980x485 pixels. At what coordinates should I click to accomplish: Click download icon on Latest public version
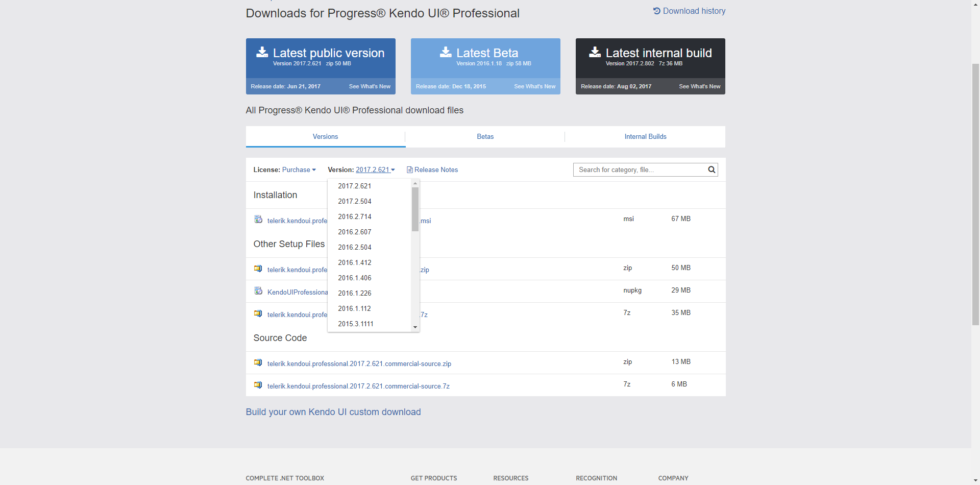[262, 52]
